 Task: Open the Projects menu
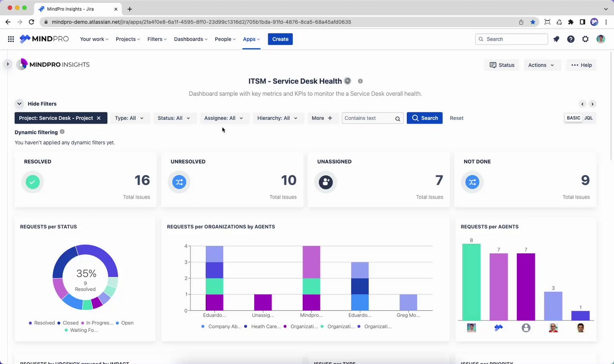click(128, 39)
